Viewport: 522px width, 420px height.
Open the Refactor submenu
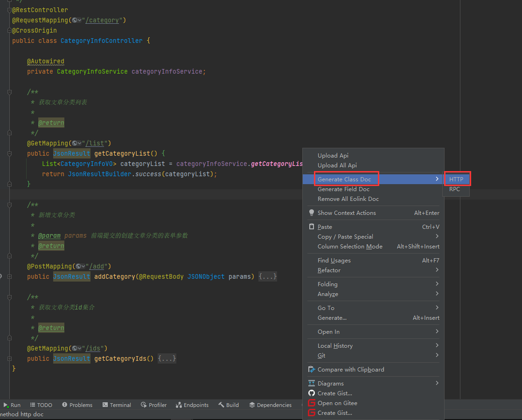tap(329, 270)
